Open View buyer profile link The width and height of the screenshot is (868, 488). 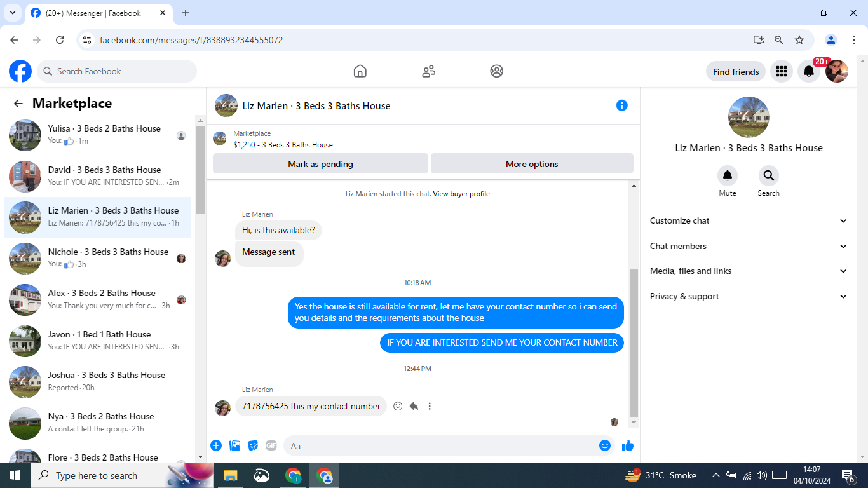point(461,194)
